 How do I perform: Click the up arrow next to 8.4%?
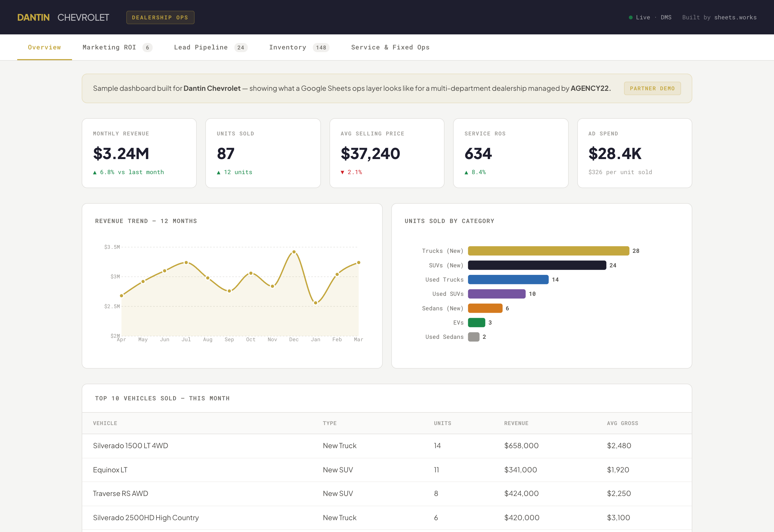(466, 172)
